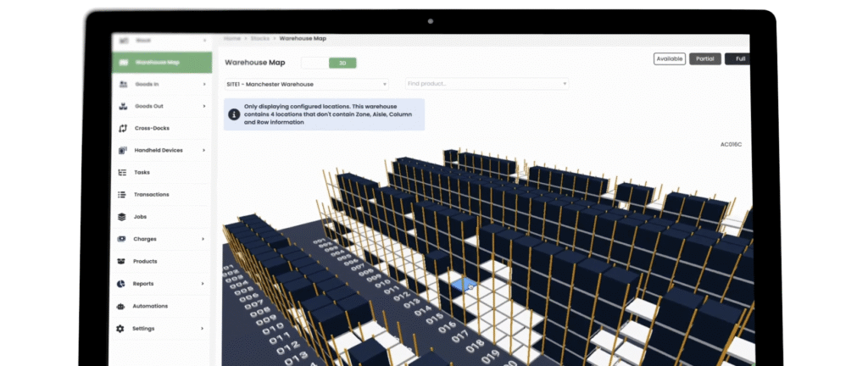The image size is (868, 366).
Task: Click the AC016C location label
Action: (731, 145)
